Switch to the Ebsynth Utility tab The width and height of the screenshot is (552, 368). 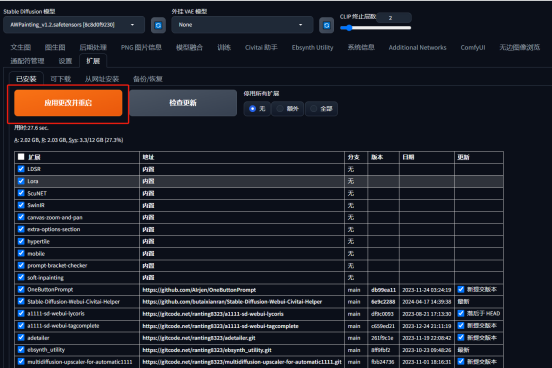(x=312, y=48)
